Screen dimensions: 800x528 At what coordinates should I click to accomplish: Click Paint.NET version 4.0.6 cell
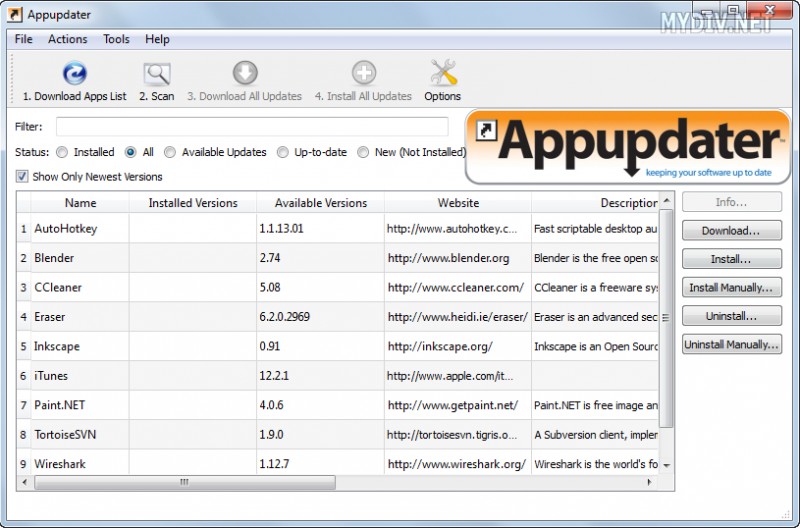320,405
